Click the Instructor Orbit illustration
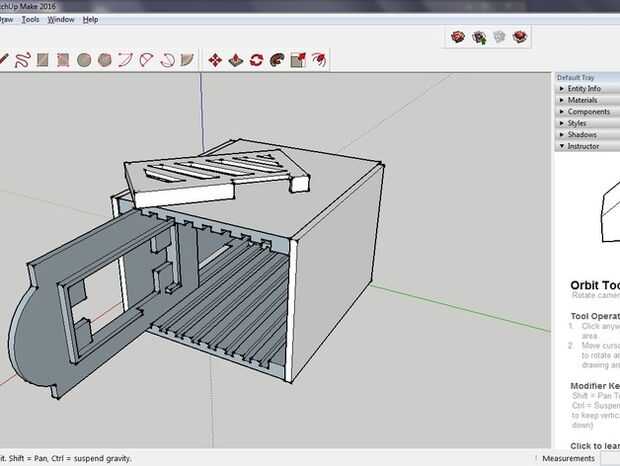The height and width of the screenshot is (466, 620). 610,211
